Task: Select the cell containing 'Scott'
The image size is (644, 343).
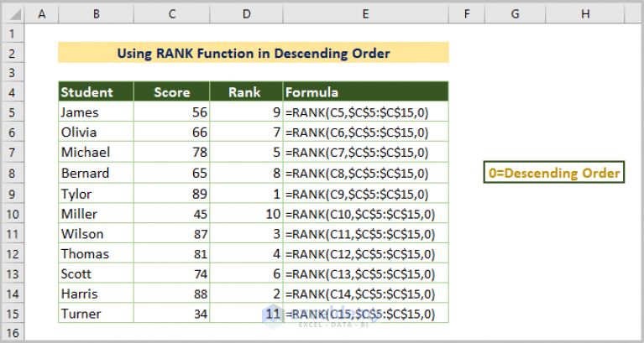Action: [x=96, y=273]
